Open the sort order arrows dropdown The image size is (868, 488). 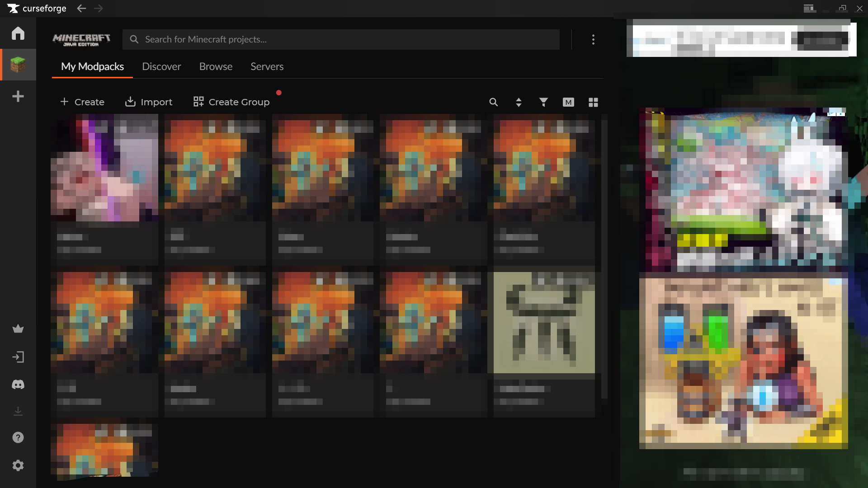(x=519, y=102)
